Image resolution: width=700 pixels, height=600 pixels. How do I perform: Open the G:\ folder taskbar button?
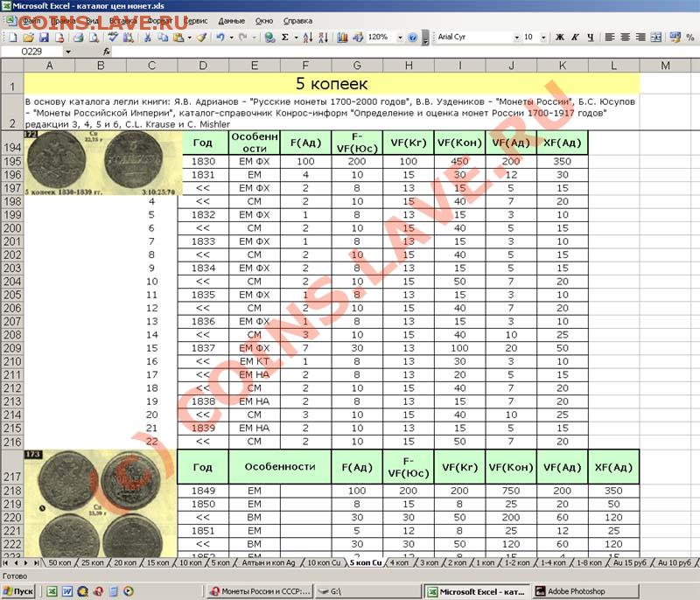(x=367, y=591)
